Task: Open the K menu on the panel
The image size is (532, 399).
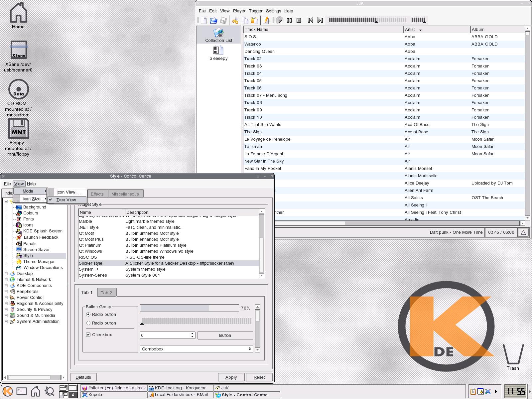Action: click(8, 391)
